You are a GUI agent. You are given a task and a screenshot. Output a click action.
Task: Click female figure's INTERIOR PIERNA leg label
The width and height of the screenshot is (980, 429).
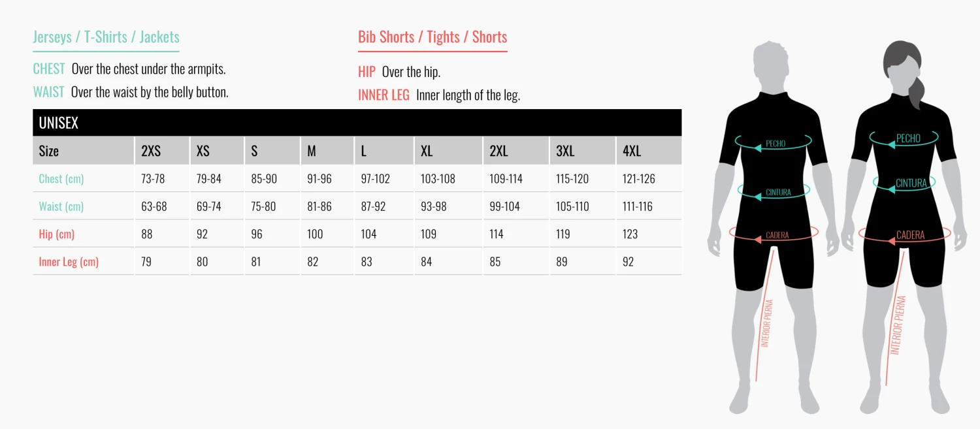click(898, 325)
